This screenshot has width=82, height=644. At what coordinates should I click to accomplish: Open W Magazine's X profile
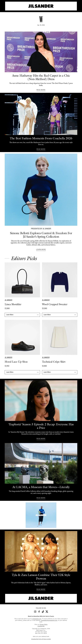click(47, 612)
